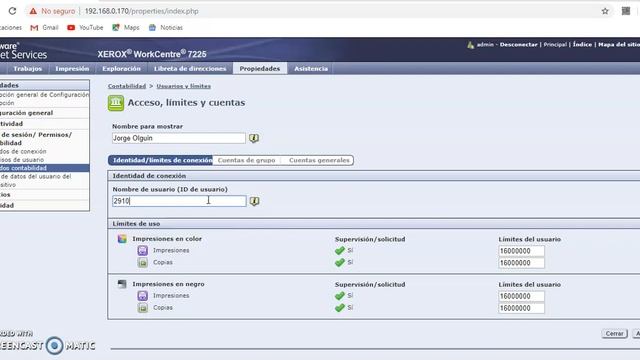This screenshot has height=360, width=640.
Task: Edit the user limit for color Copias
Action: 521,263
